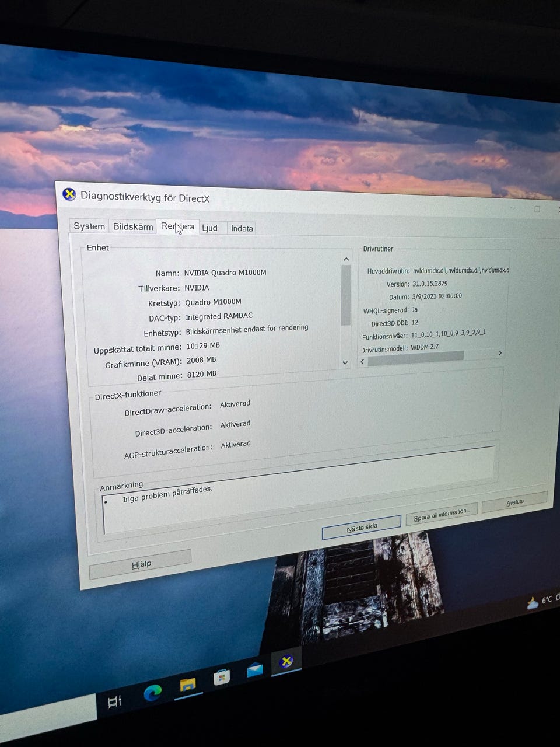This screenshot has width=560, height=747.
Task: Click Direct3D DDI value '12'
Action: (x=415, y=322)
